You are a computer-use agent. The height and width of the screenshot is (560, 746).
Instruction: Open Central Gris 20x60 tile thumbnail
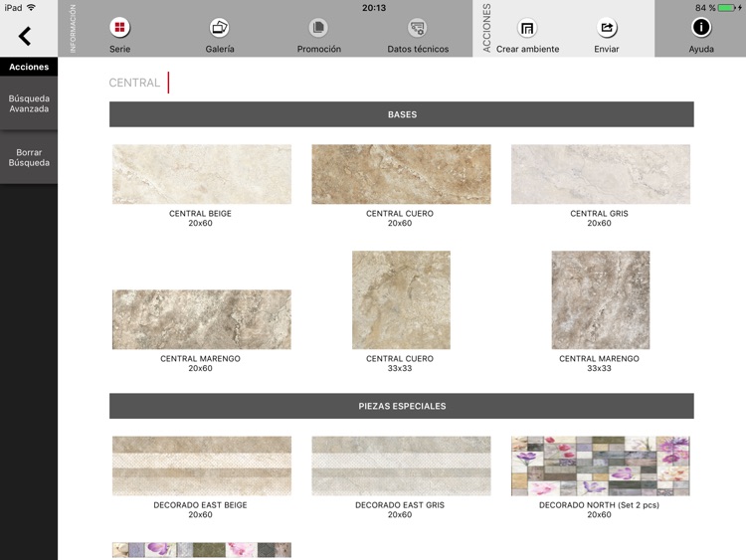[x=601, y=174]
